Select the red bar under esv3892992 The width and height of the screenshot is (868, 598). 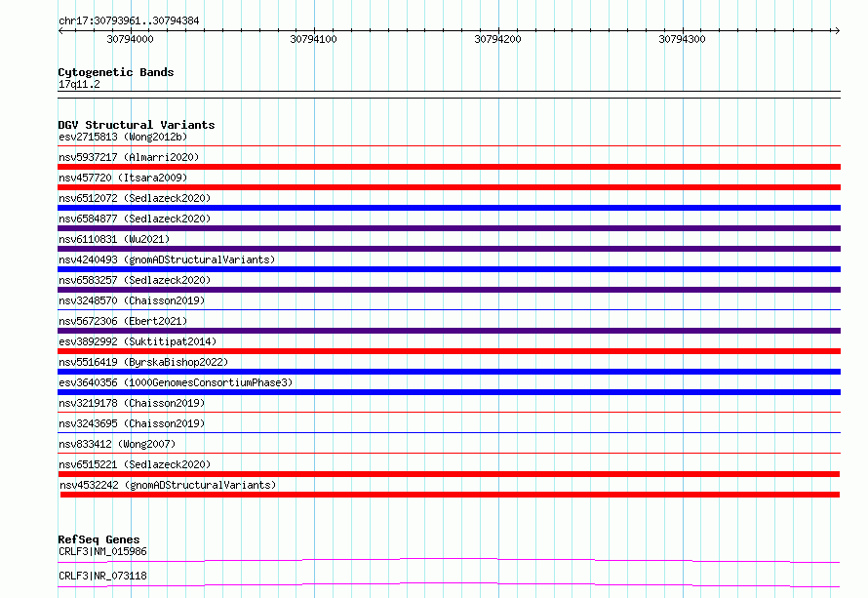pos(449,351)
